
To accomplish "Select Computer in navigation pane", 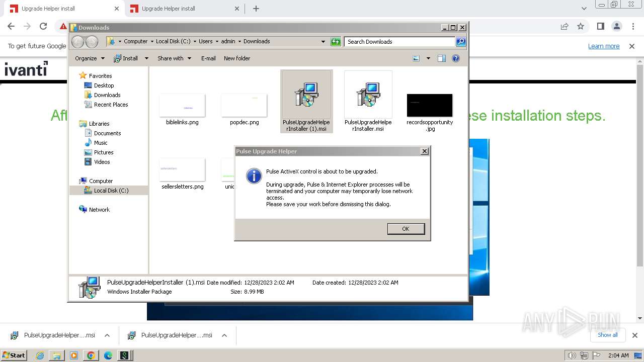I will tap(101, 181).
